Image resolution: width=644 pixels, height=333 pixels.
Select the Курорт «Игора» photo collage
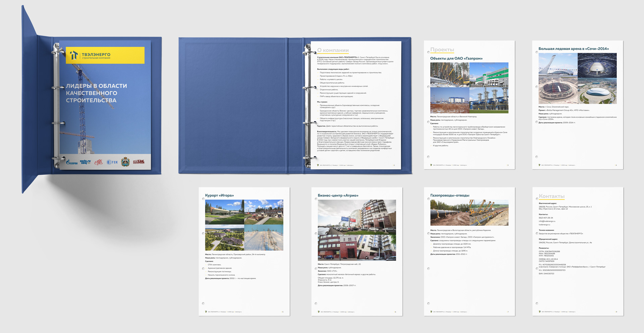(x=244, y=225)
